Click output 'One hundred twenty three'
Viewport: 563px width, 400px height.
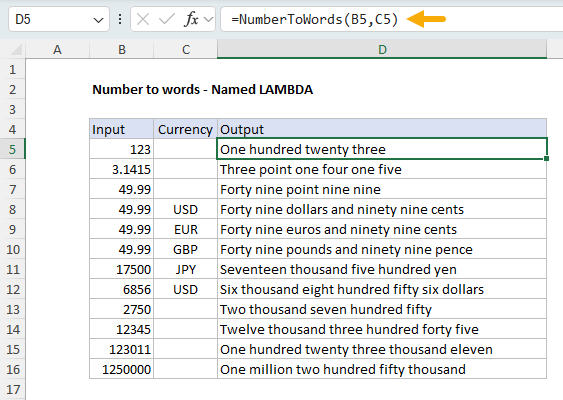[382, 149]
